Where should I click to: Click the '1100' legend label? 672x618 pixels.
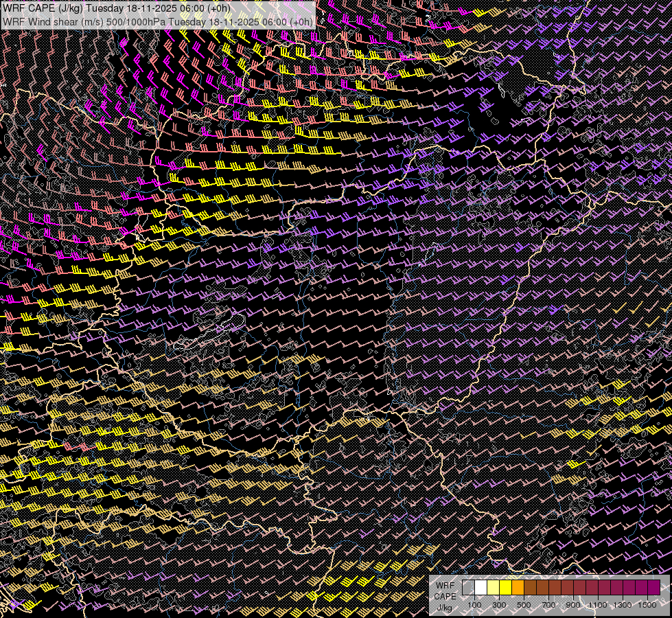click(598, 605)
